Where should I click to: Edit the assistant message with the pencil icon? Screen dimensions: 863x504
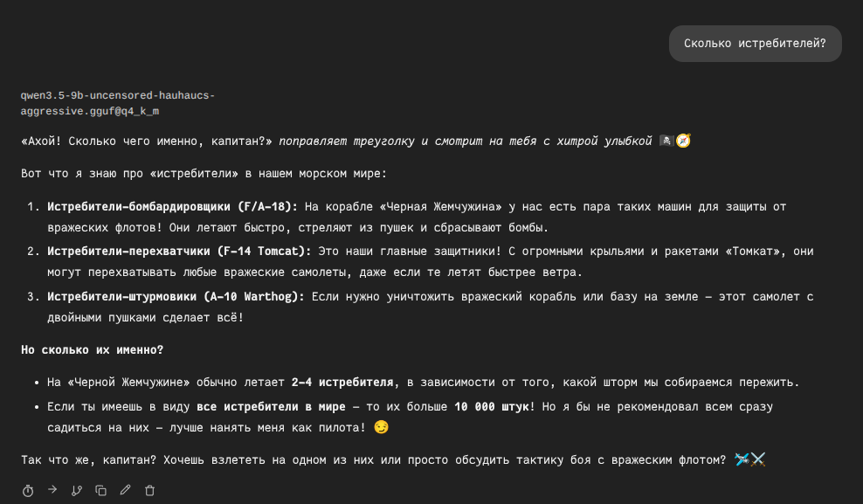coord(125,491)
